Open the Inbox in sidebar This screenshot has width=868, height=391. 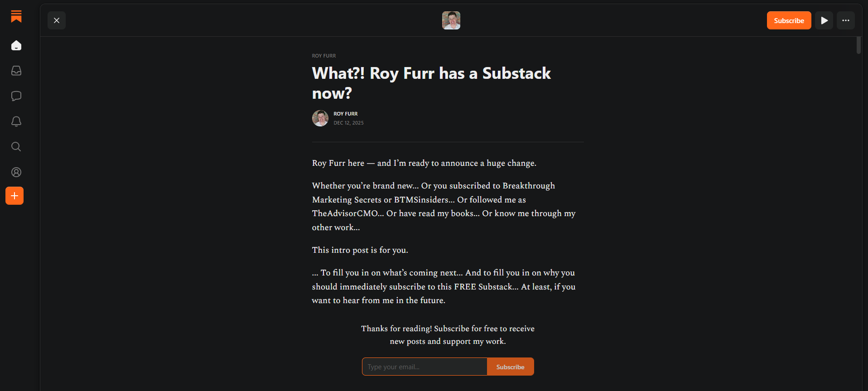point(16,71)
